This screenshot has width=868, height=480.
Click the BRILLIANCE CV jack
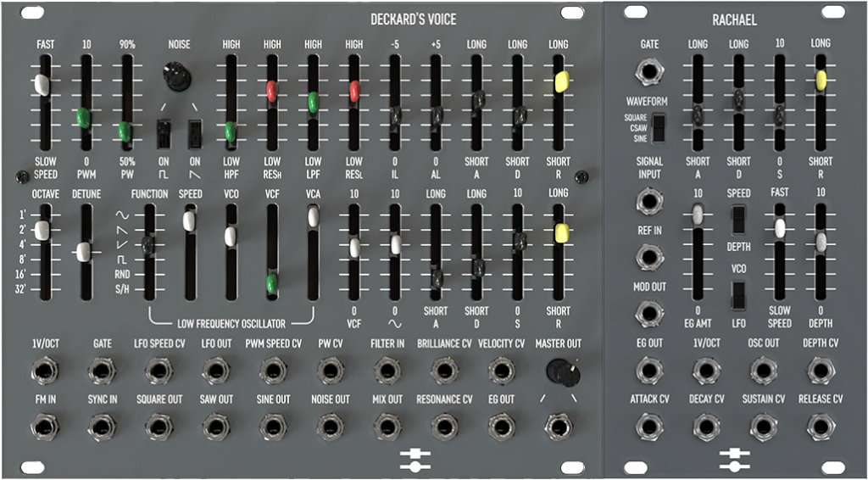coord(444,371)
